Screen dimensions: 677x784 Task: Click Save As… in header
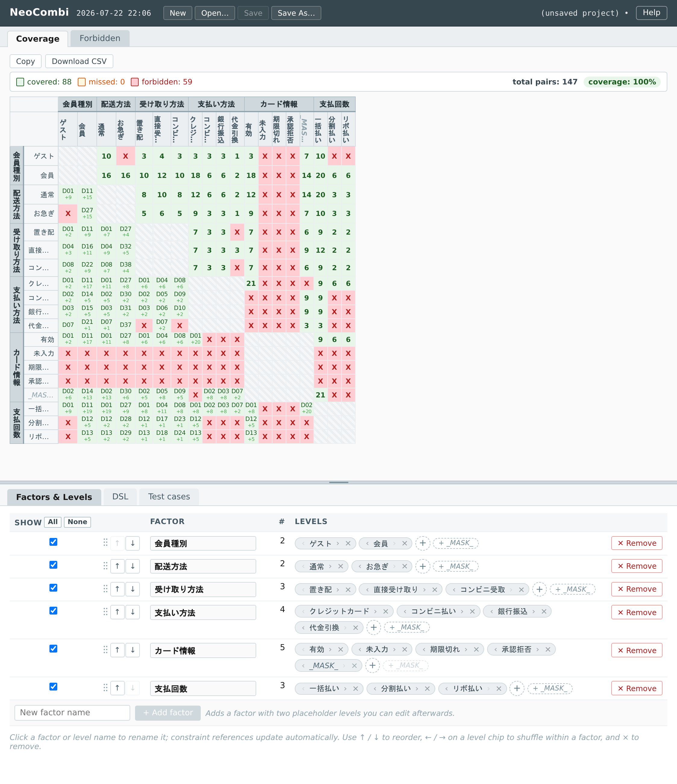click(296, 13)
